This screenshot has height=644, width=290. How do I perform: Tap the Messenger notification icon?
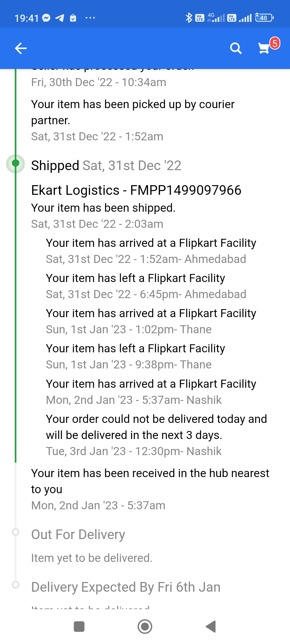46,18
